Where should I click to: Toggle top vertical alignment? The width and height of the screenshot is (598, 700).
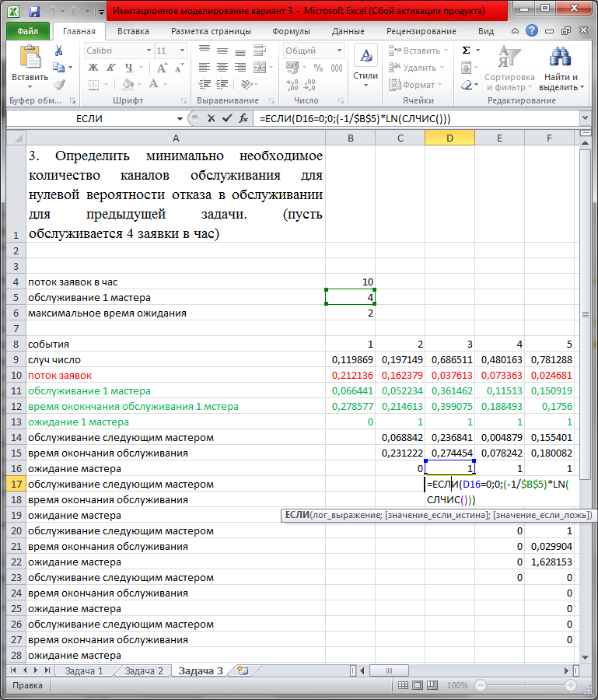click(205, 50)
